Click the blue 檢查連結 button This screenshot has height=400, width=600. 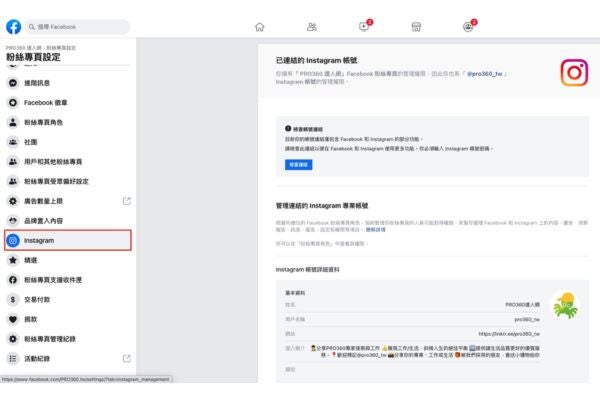tap(298, 164)
